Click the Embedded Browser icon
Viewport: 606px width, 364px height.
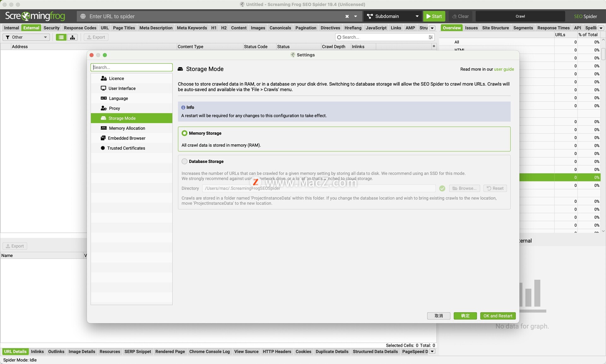(x=103, y=138)
